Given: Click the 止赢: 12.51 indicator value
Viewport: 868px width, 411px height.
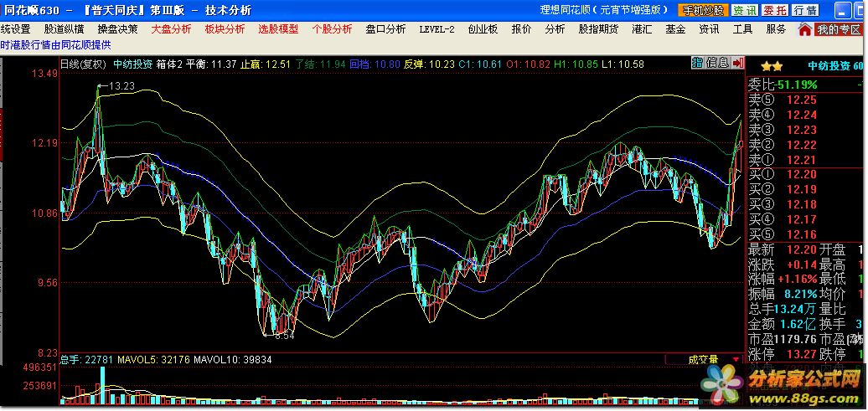Looking at the screenshot, I should coord(265,64).
